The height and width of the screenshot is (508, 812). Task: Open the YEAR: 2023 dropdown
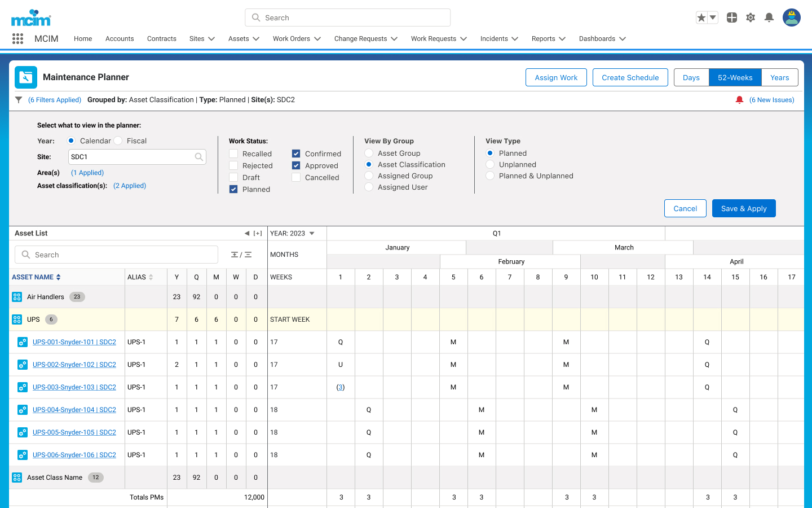tap(292, 233)
